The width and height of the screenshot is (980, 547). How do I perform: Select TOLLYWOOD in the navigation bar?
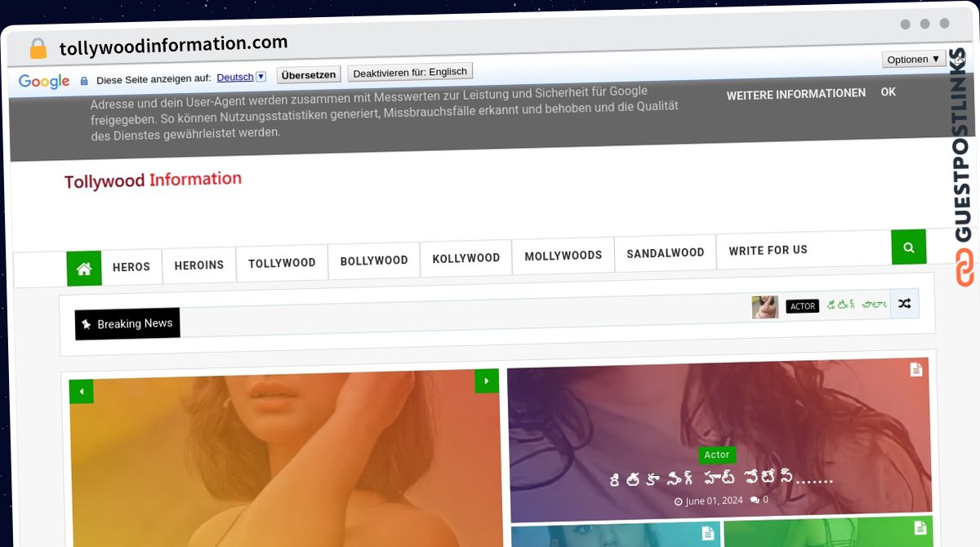(282, 263)
